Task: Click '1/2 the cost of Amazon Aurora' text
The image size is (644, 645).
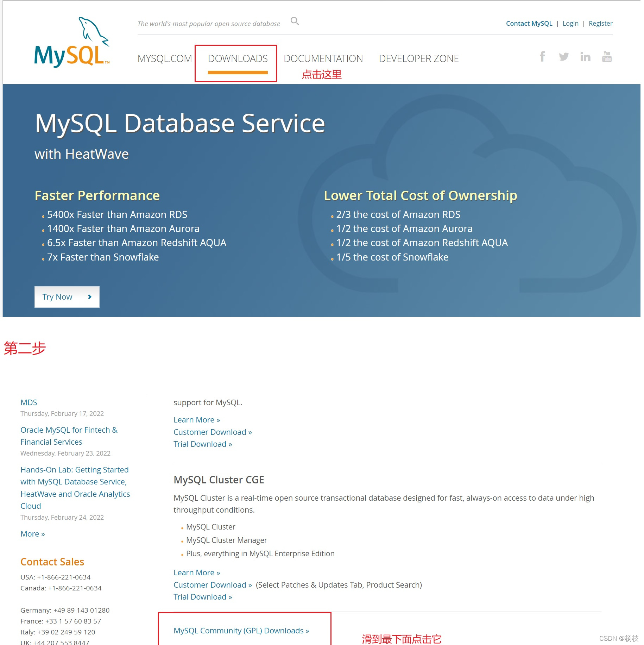Action: coord(404,228)
